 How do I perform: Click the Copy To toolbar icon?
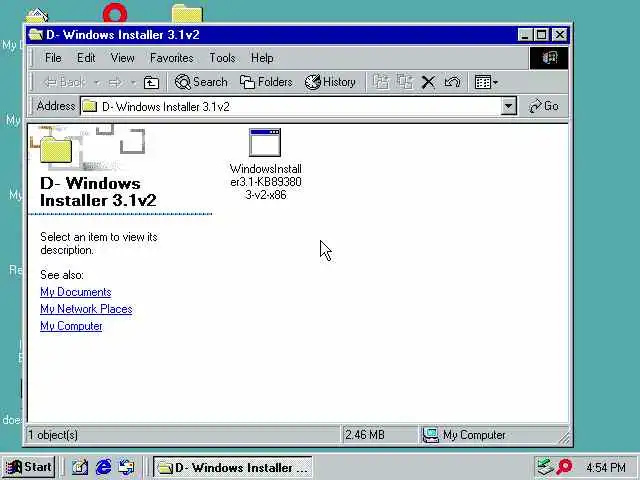pos(404,82)
